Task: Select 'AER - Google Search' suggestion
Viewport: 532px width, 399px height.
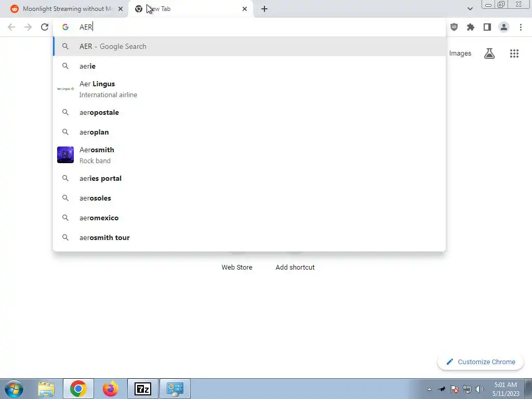Action: point(249,46)
